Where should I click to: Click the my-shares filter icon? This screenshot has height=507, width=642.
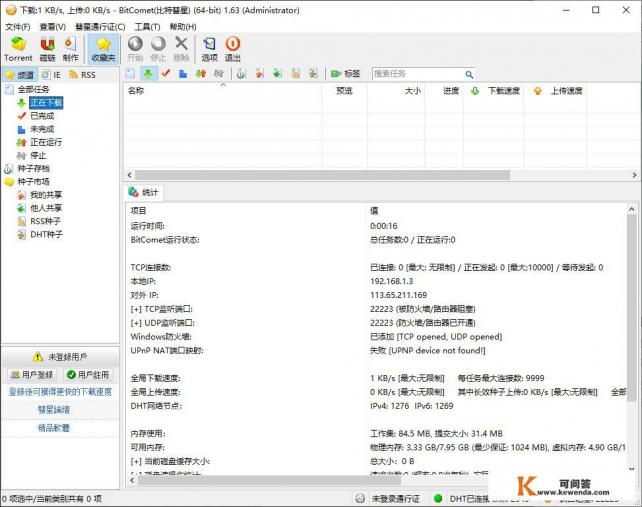click(260, 74)
